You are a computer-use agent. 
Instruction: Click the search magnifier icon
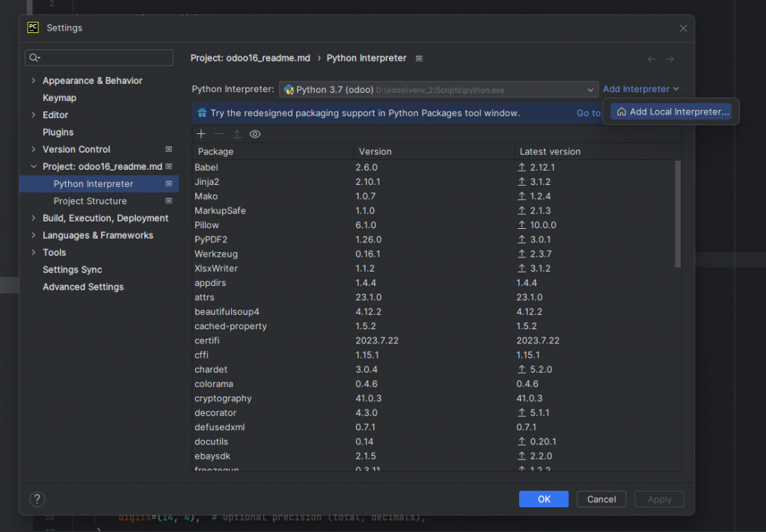34,58
